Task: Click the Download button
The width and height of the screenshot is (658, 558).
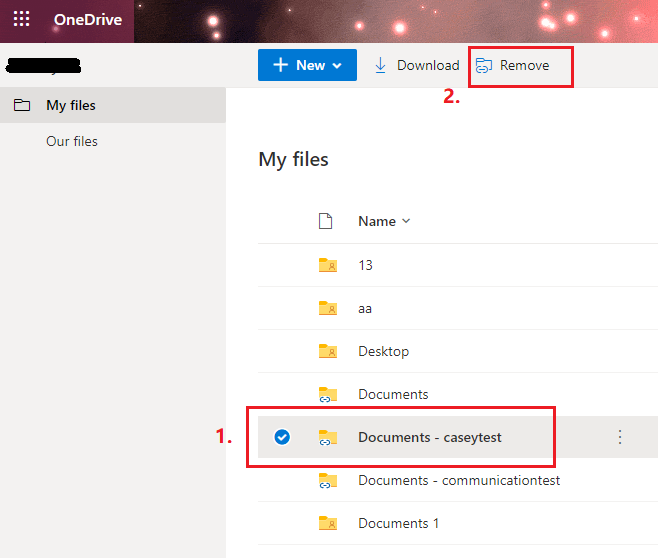Action: 417,65
